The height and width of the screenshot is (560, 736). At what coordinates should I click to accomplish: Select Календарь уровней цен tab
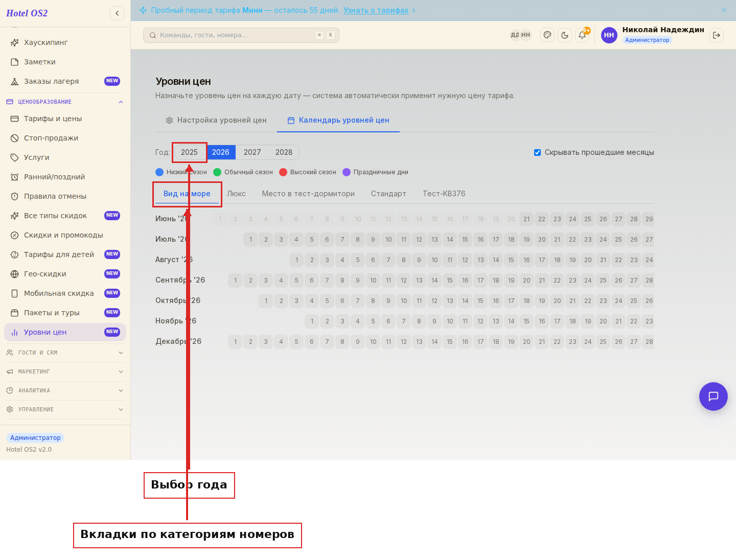[338, 120]
